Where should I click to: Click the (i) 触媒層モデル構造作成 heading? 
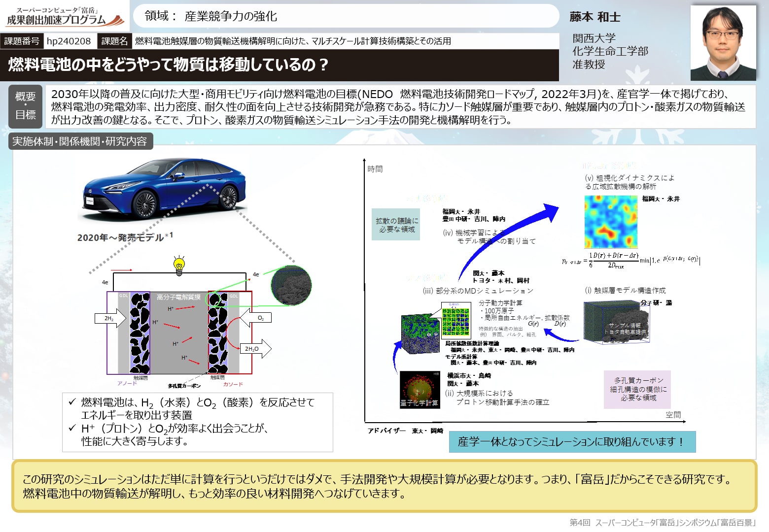pyautogui.click(x=625, y=290)
